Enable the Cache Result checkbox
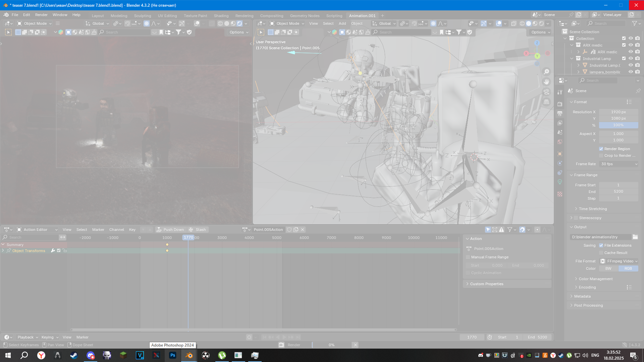 pyautogui.click(x=601, y=253)
